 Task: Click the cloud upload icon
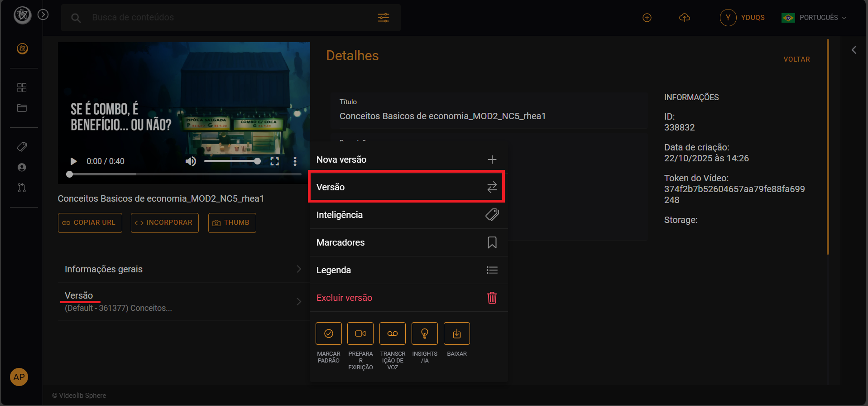pos(685,18)
